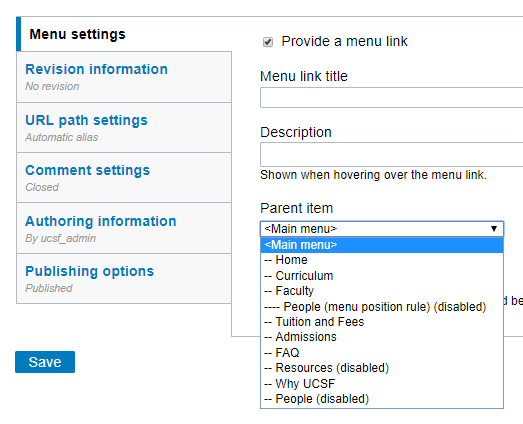Image resolution: width=523 pixels, height=424 pixels.
Task: Pick the last People (disabled) option
Action: (382, 399)
